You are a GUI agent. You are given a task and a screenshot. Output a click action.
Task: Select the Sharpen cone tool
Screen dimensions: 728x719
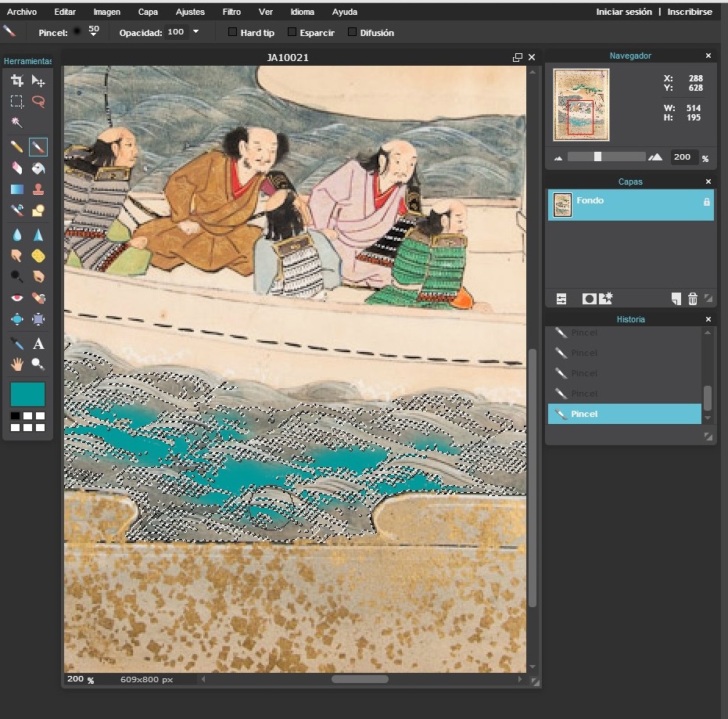(x=38, y=235)
